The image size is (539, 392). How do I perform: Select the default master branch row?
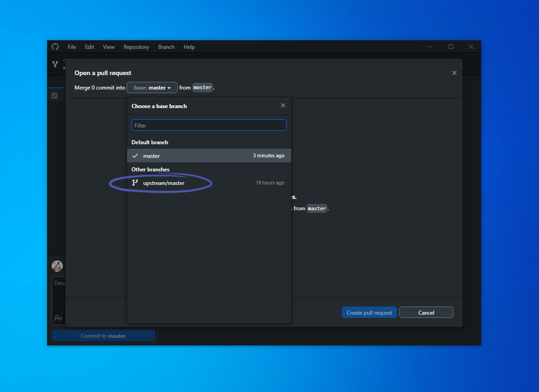pos(209,156)
